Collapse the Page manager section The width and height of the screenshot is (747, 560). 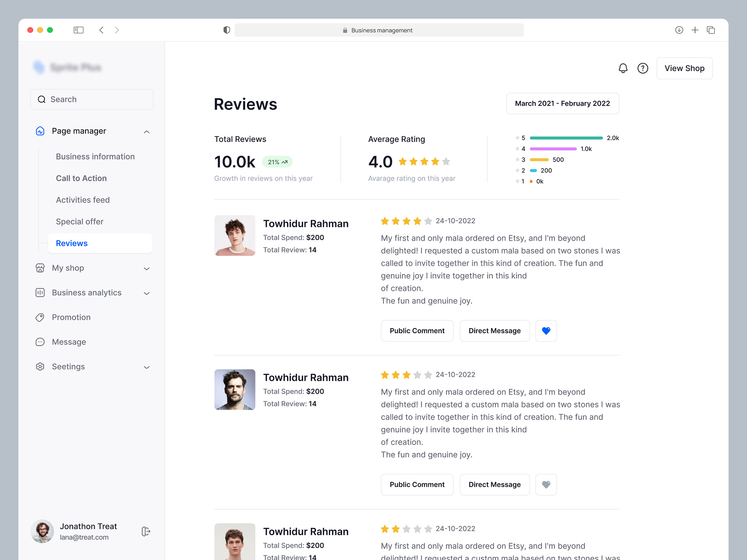point(147,132)
